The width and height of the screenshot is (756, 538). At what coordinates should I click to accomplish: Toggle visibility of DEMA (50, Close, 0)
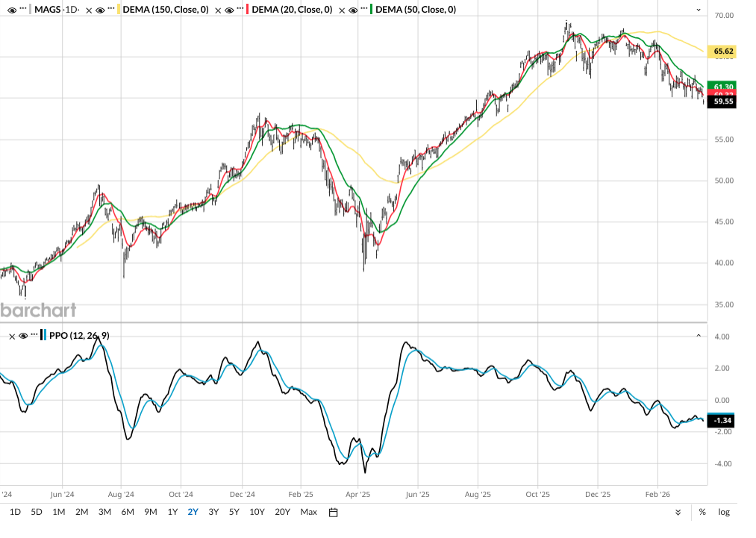tap(353, 10)
